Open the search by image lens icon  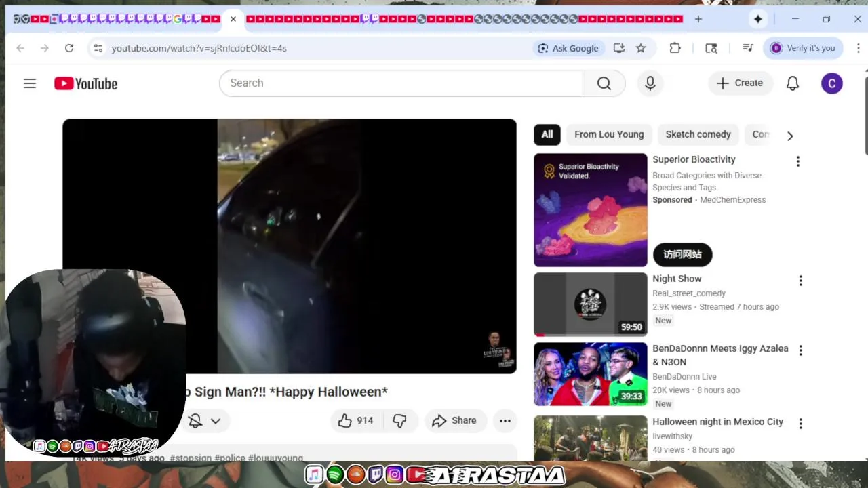coord(711,48)
